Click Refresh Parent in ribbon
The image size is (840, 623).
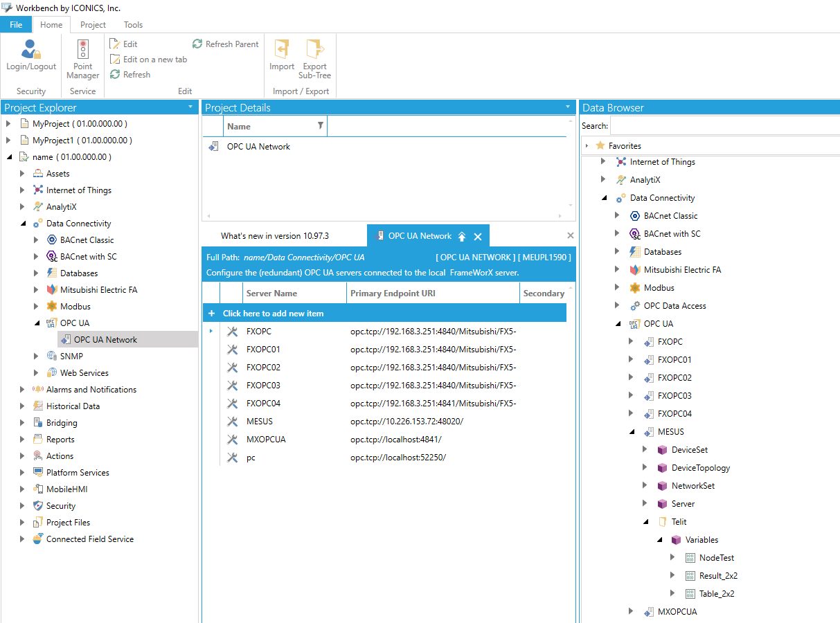[x=225, y=44]
